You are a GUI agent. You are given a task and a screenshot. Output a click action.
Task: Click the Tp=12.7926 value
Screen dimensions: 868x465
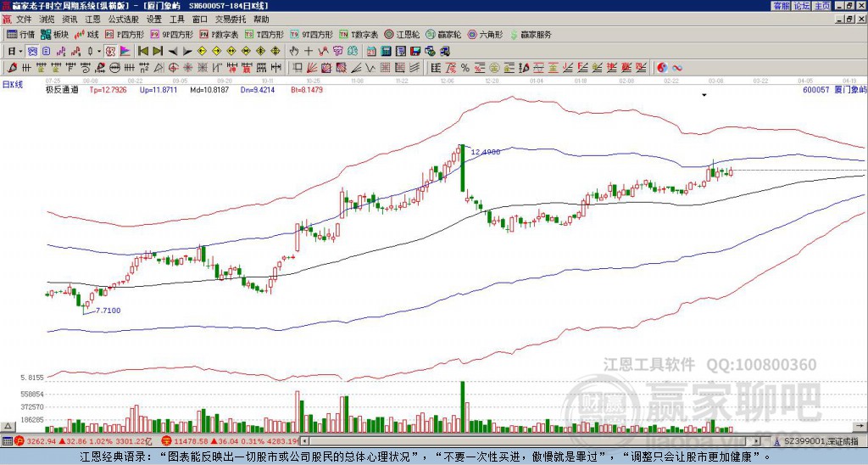[108, 89]
